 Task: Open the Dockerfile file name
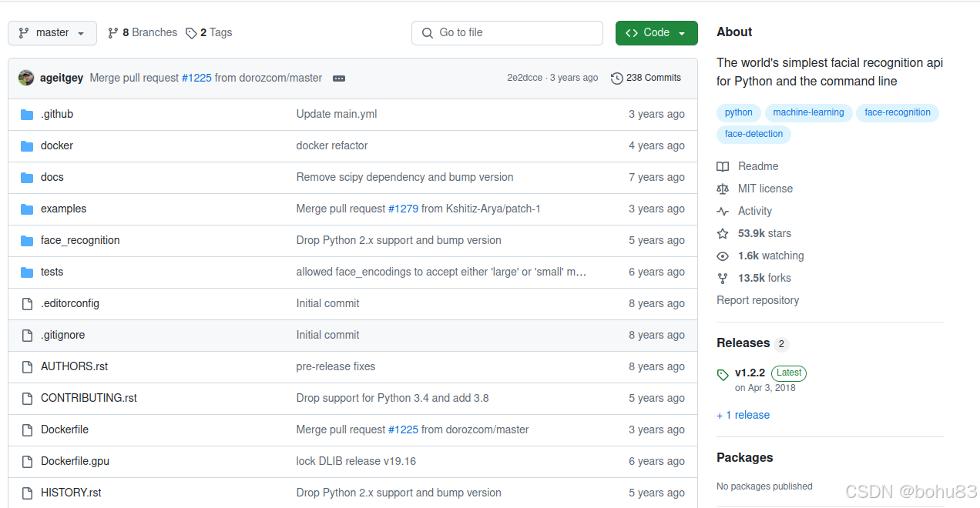click(x=65, y=429)
